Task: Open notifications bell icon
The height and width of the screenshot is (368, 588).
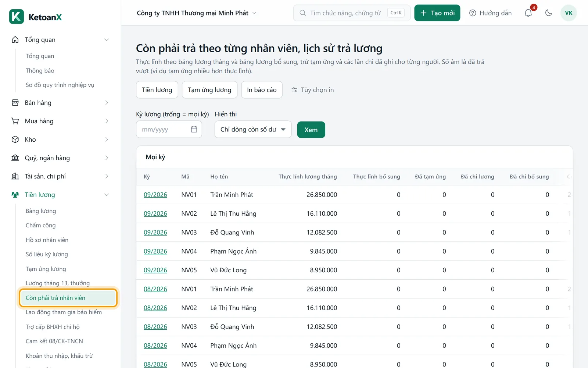Action: (x=528, y=13)
